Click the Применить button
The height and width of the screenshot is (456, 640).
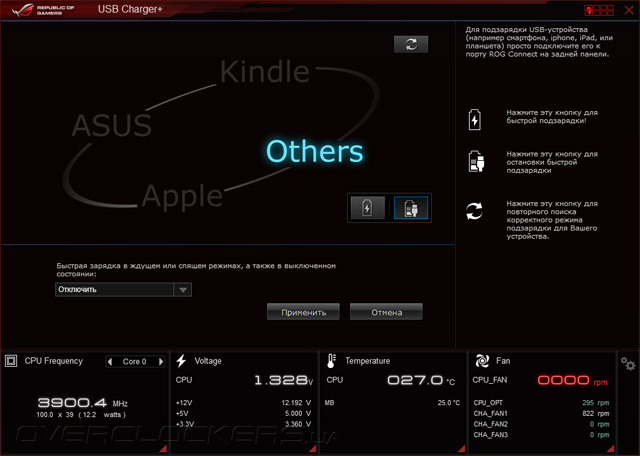303,312
